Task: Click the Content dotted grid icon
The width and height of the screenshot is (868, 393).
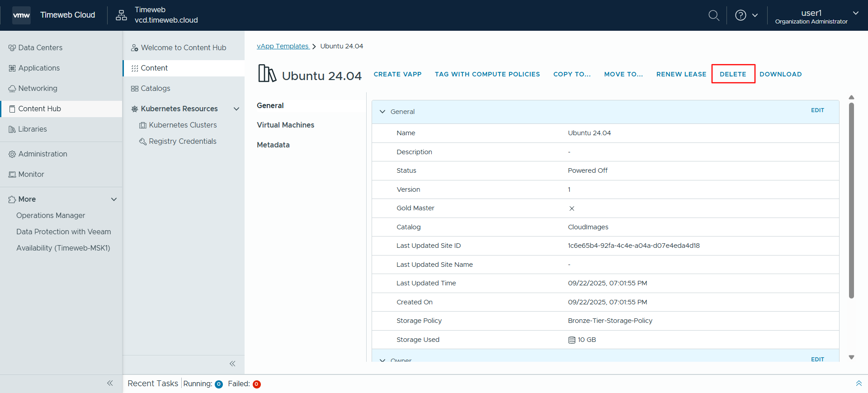Action: click(x=135, y=68)
